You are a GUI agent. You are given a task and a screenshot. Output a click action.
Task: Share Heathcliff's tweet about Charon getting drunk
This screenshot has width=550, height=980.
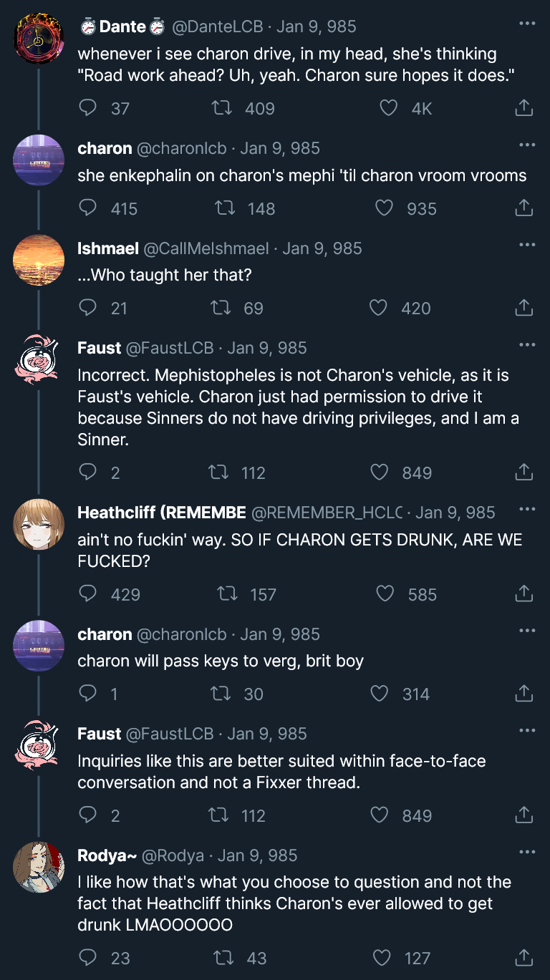(x=524, y=593)
